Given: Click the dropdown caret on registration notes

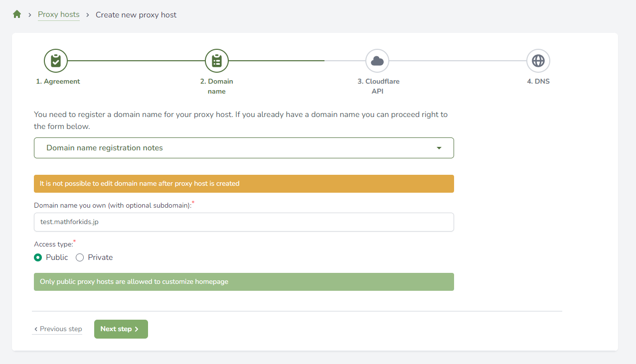Looking at the screenshot, I should pos(439,148).
